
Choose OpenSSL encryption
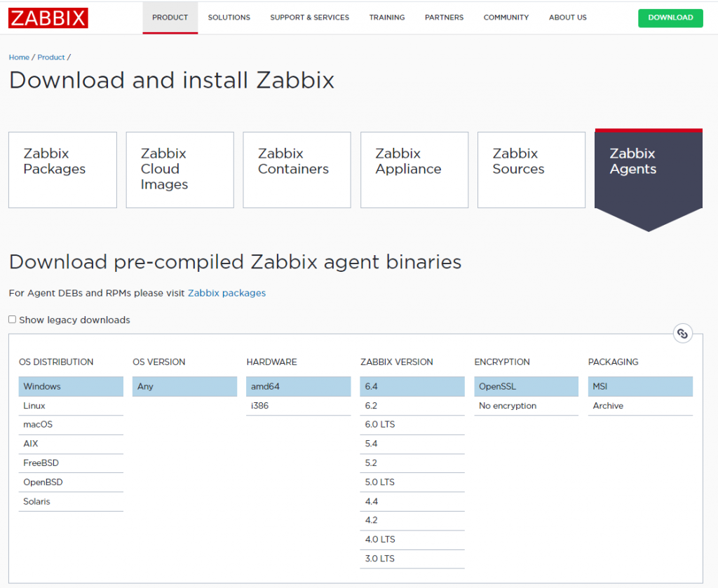[527, 386]
